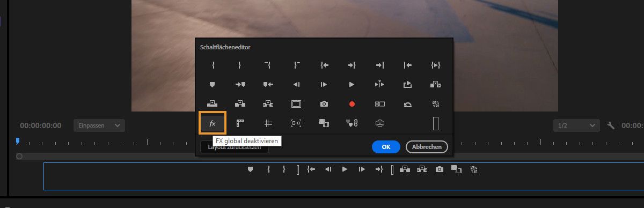The image size is (644, 208).
Task: Click the red record dot icon
Action: [x=352, y=103]
